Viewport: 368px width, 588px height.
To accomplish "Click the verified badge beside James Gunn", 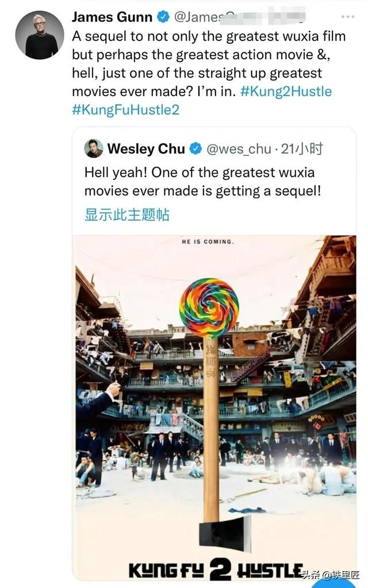I will click(163, 17).
